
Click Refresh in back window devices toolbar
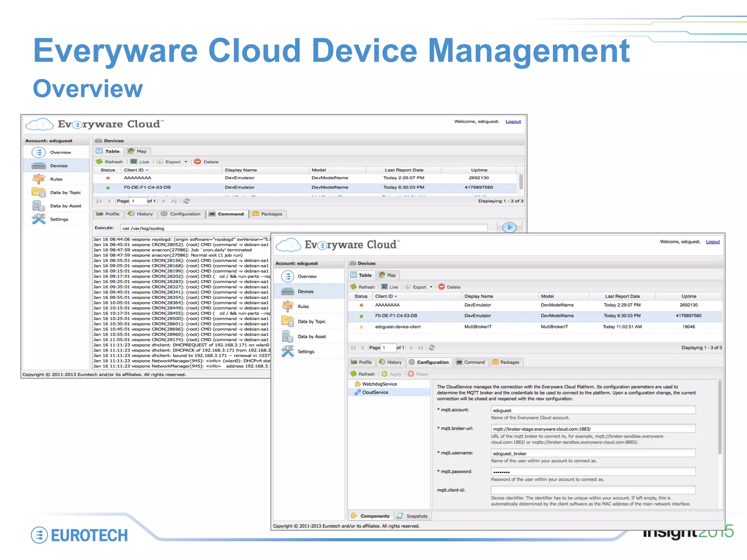(x=109, y=162)
